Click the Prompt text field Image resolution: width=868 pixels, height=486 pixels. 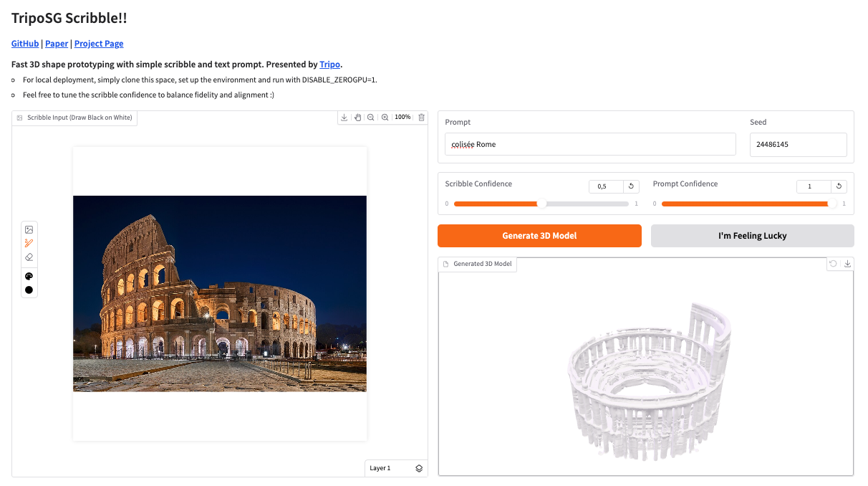590,144
